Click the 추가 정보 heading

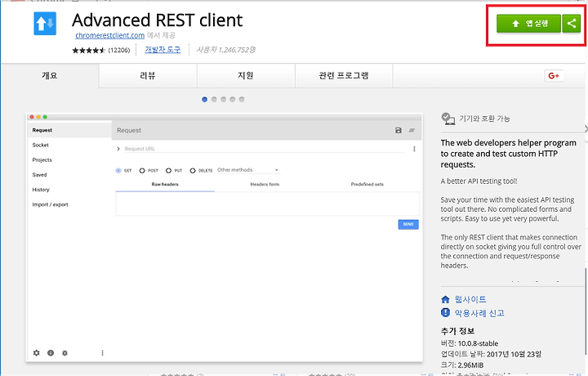pos(457,331)
